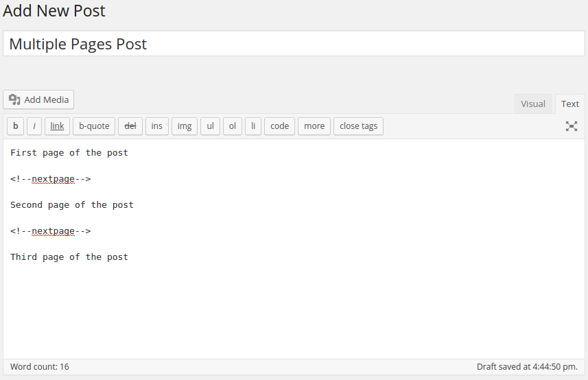
Task: Insert bold tag with b button
Action: (15, 126)
